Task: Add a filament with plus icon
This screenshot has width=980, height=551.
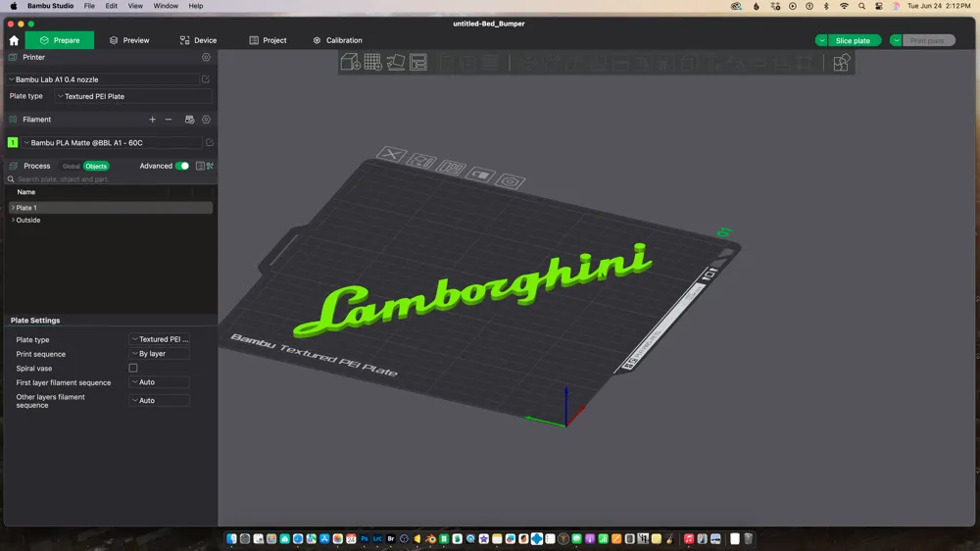Action: (153, 120)
